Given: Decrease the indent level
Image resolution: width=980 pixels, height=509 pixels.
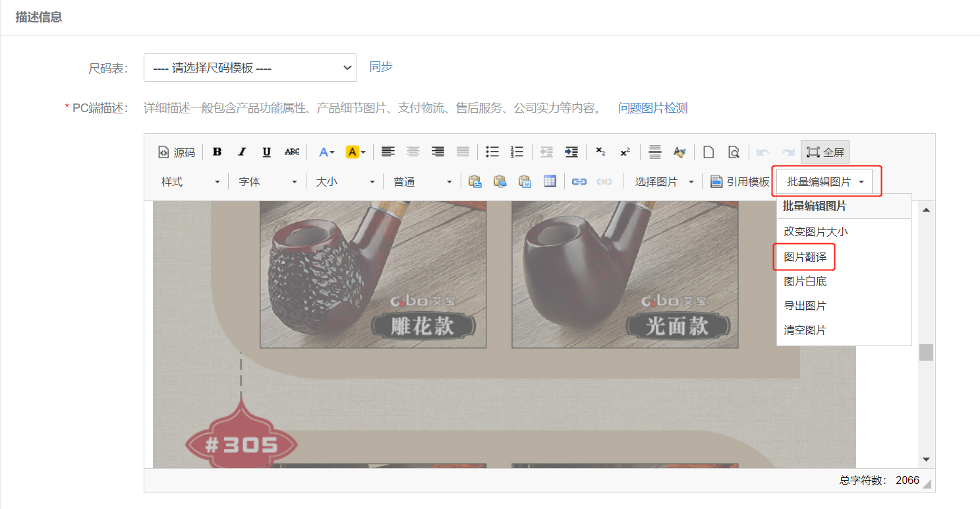Looking at the screenshot, I should point(546,152).
